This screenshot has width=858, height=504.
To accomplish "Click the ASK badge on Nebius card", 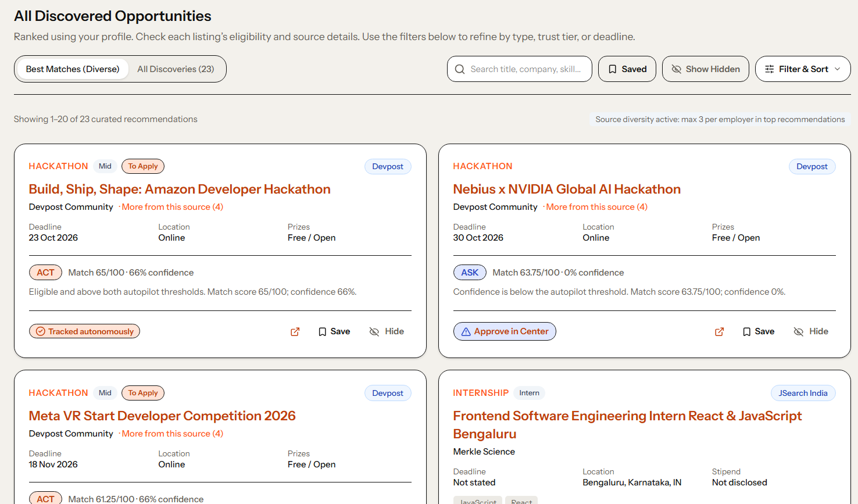I will (470, 273).
